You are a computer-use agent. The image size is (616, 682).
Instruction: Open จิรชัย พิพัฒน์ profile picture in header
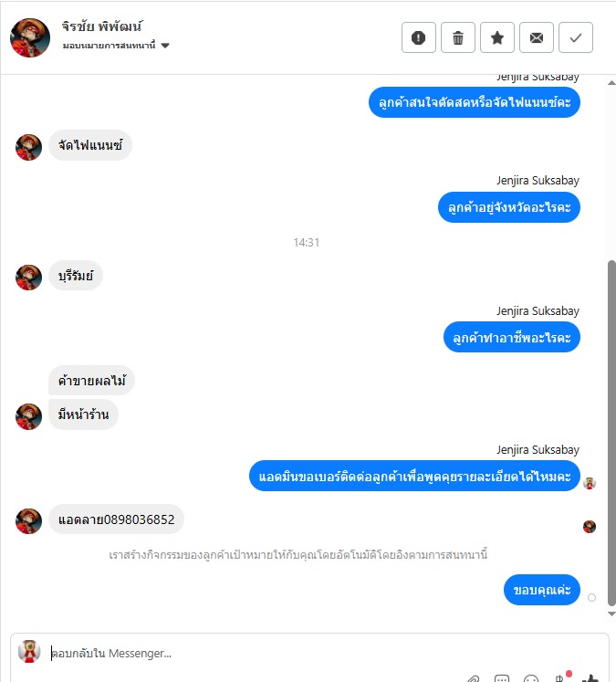pos(30,37)
